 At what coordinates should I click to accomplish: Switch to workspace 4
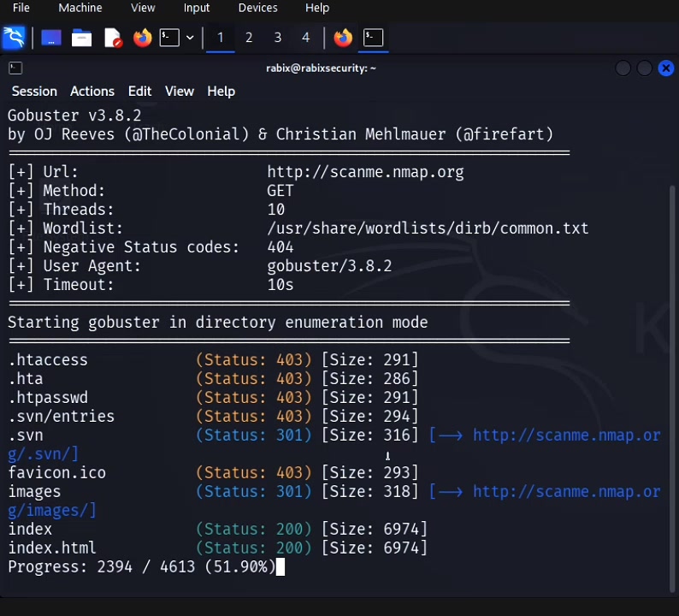click(x=306, y=38)
